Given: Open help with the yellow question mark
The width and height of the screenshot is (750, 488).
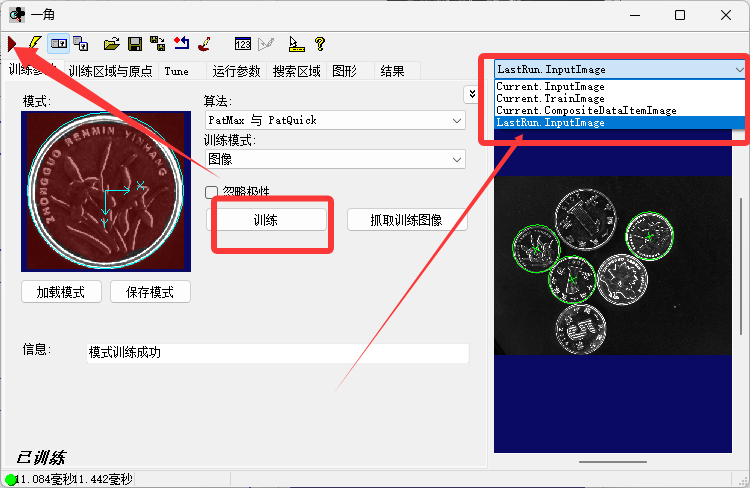Looking at the screenshot, I should 320,44.
